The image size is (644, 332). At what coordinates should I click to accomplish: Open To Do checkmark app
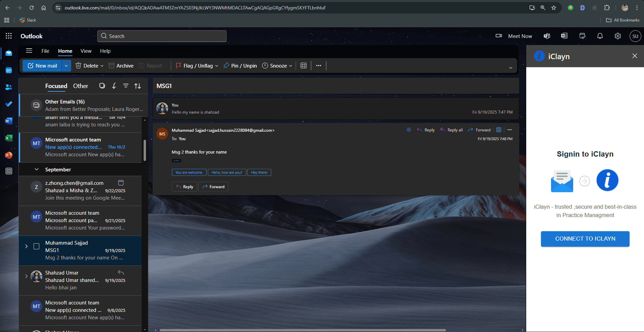[x=9, y=104]
